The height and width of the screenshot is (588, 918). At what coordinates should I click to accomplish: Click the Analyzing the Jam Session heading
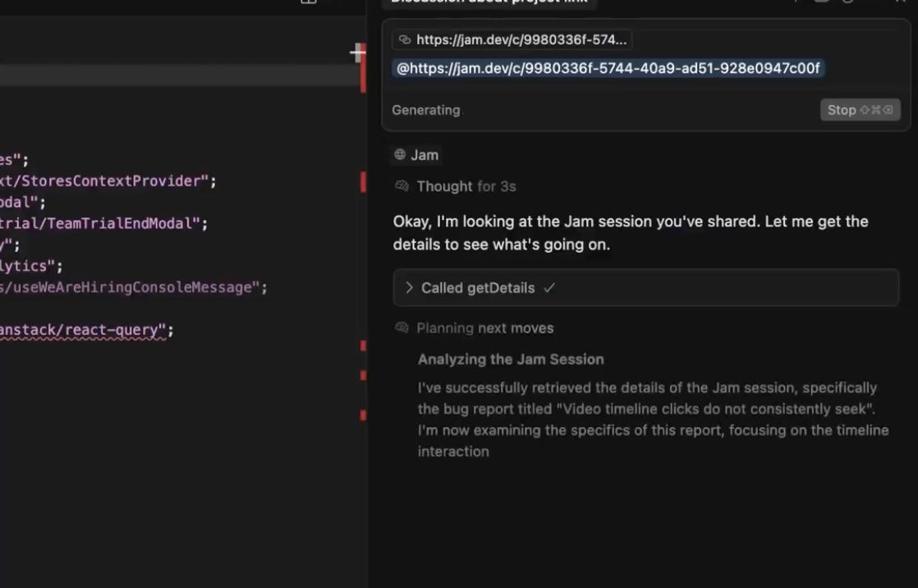[511, 360]
